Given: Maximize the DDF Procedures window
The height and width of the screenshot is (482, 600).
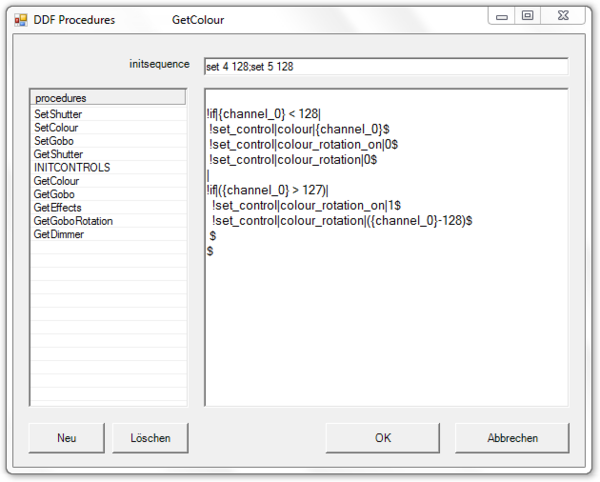Looking at the screenshot, I should tap(527, 16).
